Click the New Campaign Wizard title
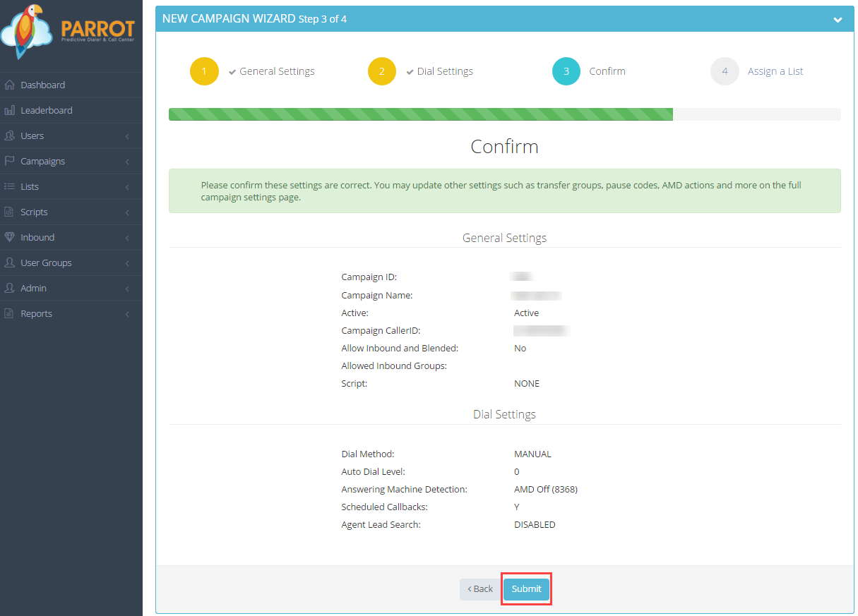This screenshot has width=858, height=616. click(254, 19)
